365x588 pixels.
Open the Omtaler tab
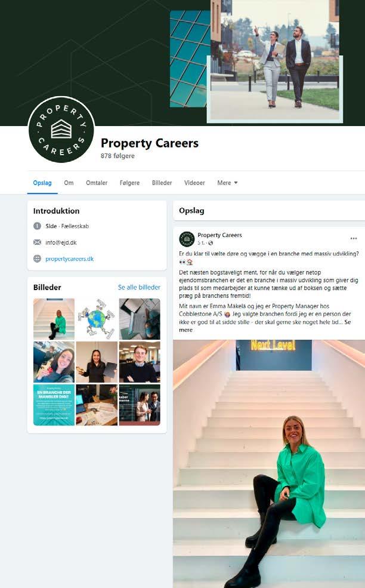pyautogui.click(x=97, y=183)
